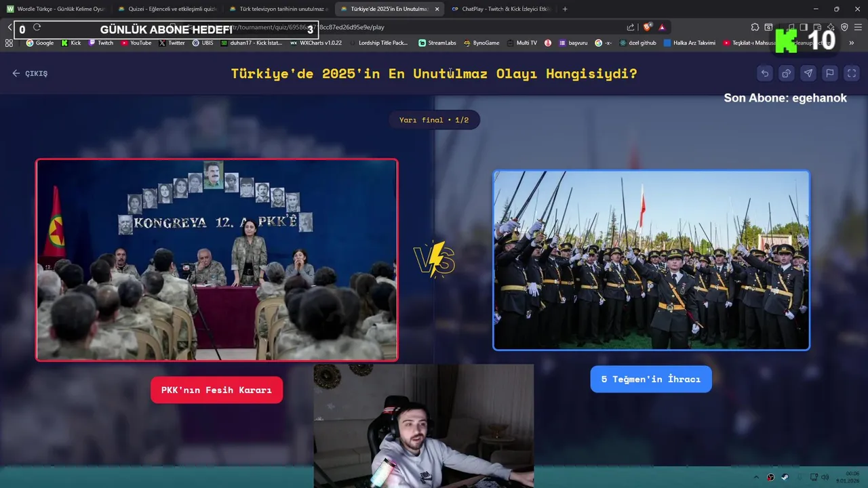Click the browser back arrow
The height and width of the screenshot is (488, 868).
tap(9, 28)
